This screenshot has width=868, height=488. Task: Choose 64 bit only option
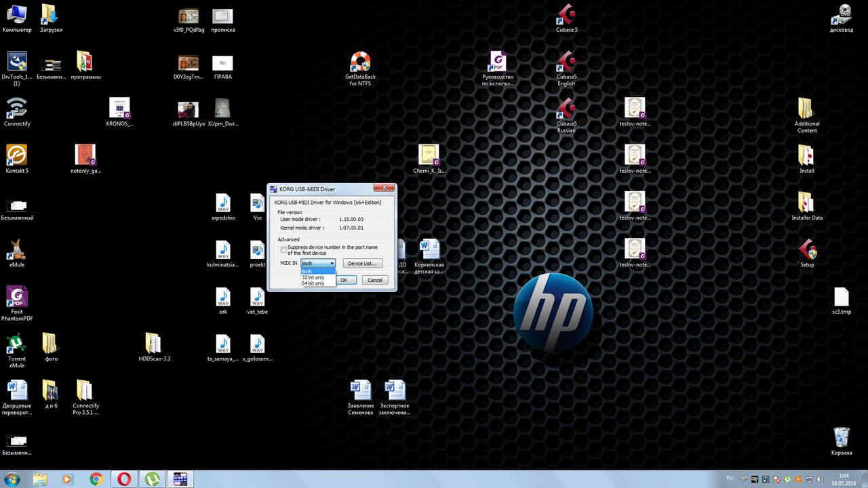pyautogui.click(x=318, y=283)
